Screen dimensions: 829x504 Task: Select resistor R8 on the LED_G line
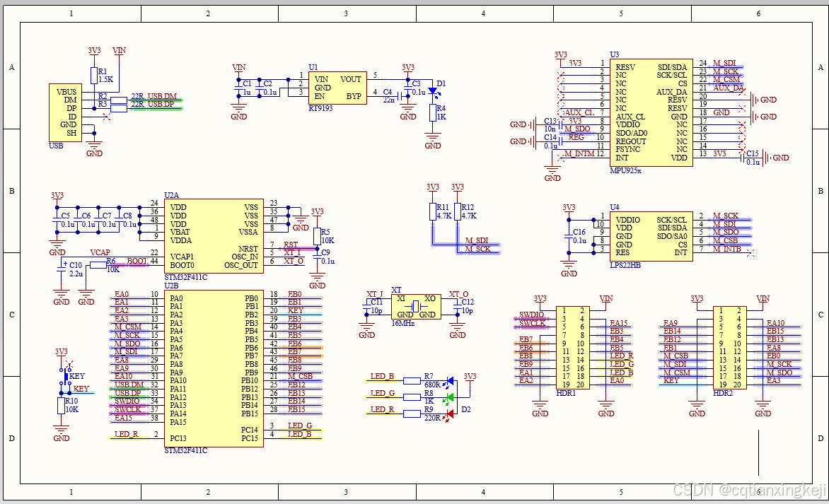[412, 397]
